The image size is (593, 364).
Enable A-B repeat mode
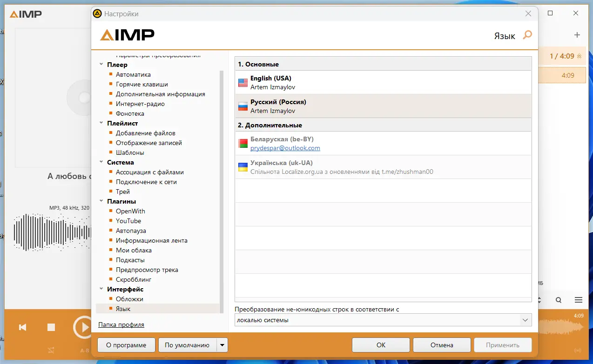click(85, 350)
